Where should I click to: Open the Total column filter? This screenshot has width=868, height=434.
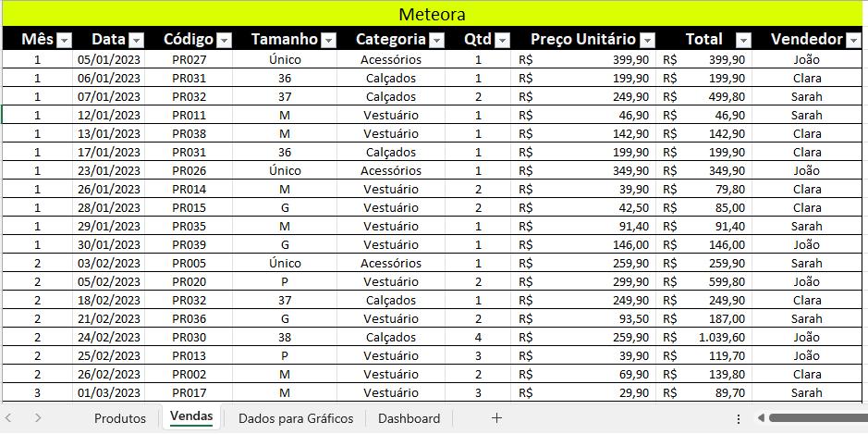point(744,40)
